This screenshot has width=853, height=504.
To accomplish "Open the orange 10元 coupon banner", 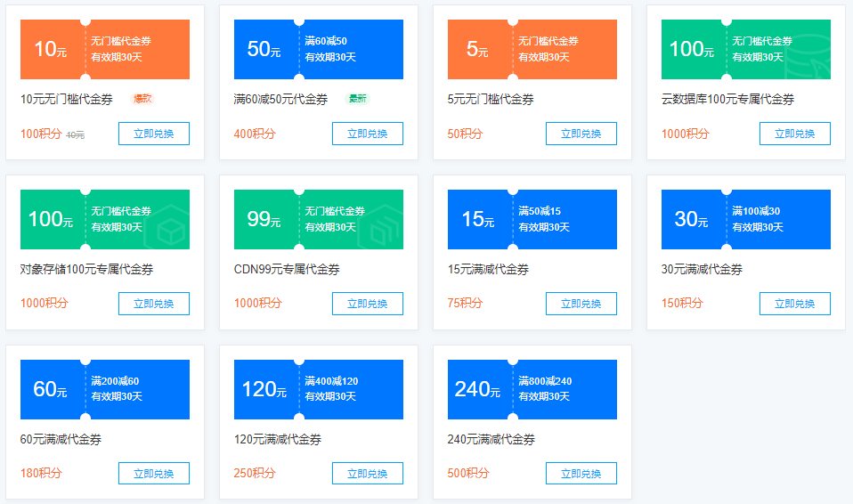I will 105,50.
